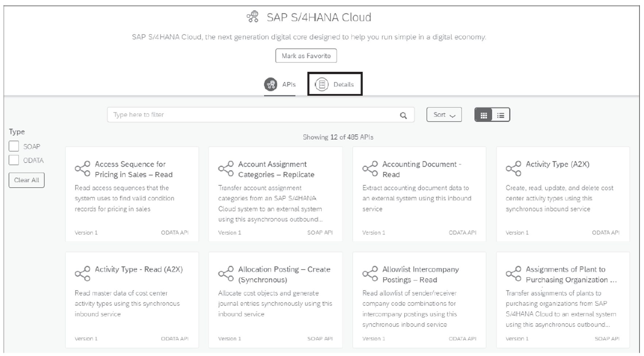Click the Type here to filter field
644x356 pixels.
261,115
